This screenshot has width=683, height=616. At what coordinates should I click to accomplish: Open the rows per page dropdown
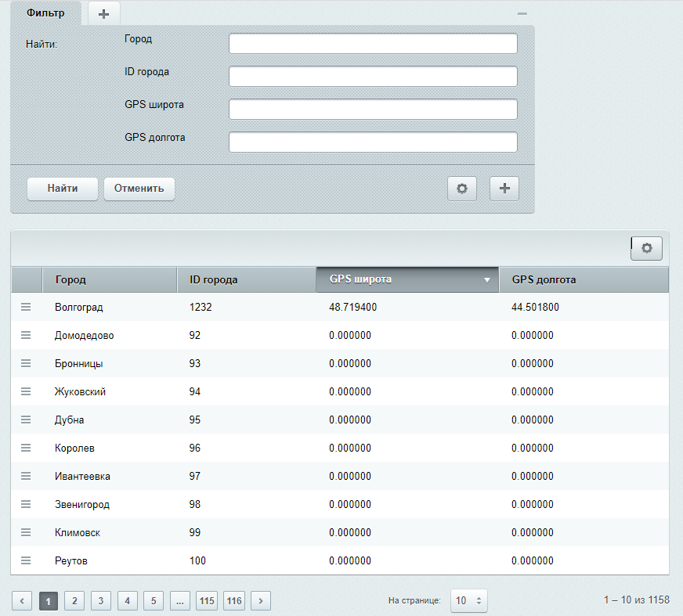(468, 601)
